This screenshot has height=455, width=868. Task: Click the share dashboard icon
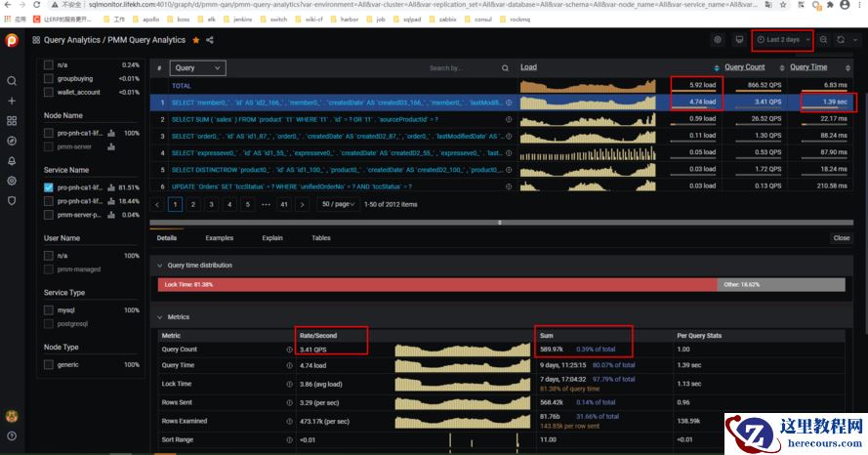210,40
